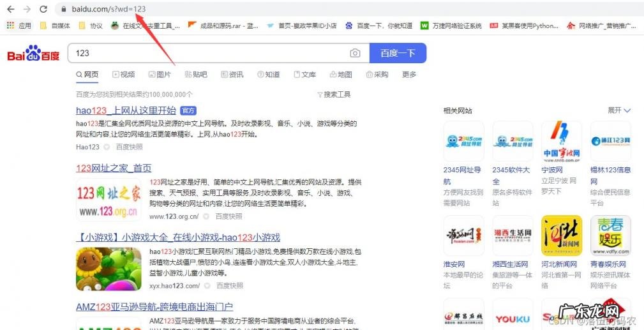Click the 宁波网 site logo
Viewport: 644px width, 330px height.
pos(562,141)
